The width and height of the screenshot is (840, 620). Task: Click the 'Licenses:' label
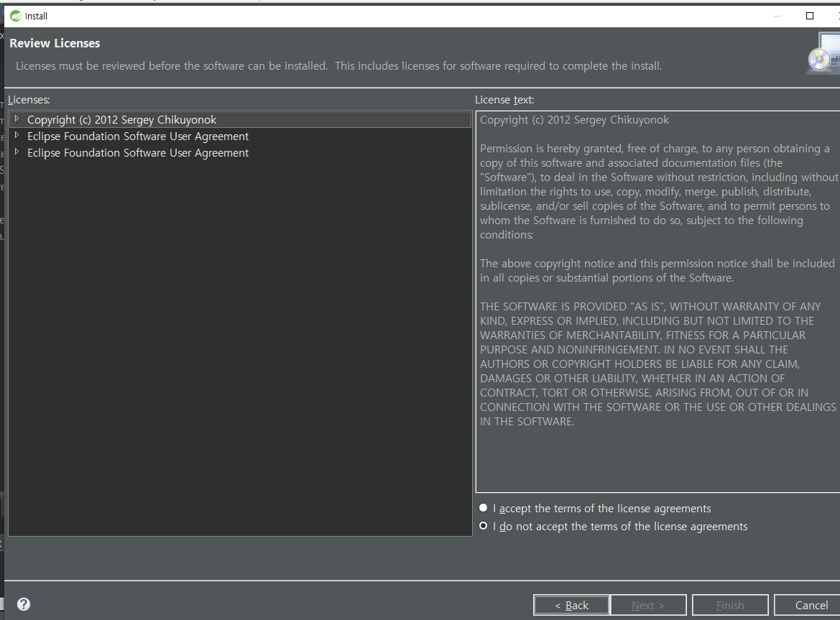pyautogui.click(x=29, y=100)
